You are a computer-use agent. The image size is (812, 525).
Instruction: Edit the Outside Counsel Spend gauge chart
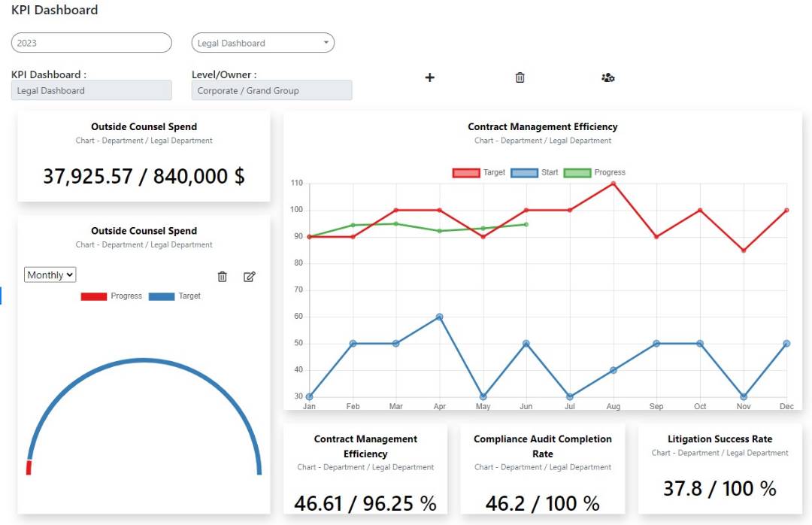coord(250,277)
